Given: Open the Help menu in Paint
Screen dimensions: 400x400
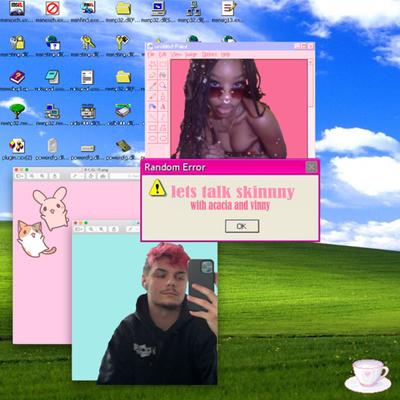Looking at the screenshot, I should click(x=226, y=54).
